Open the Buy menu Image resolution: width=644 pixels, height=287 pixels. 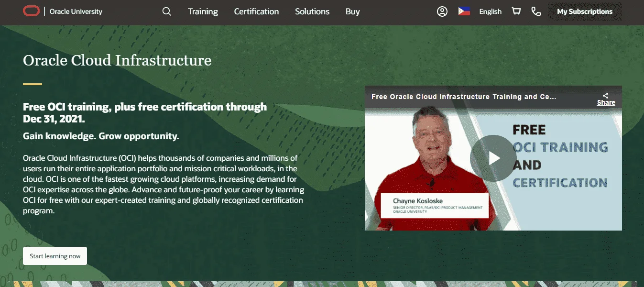pyautogui.click(x=353, y=11)
